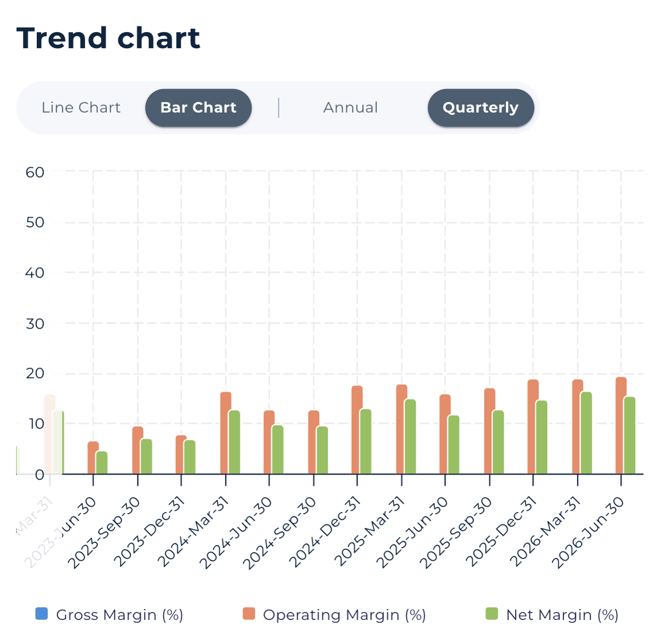
Task: Click the 2025-Jun-30 net margin bar
Action: 454,445
